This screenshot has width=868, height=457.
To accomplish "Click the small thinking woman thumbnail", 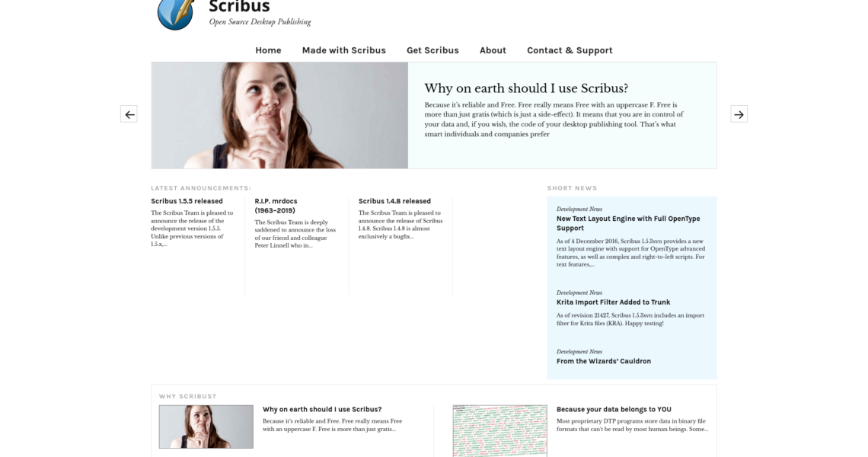I will 206,427.
